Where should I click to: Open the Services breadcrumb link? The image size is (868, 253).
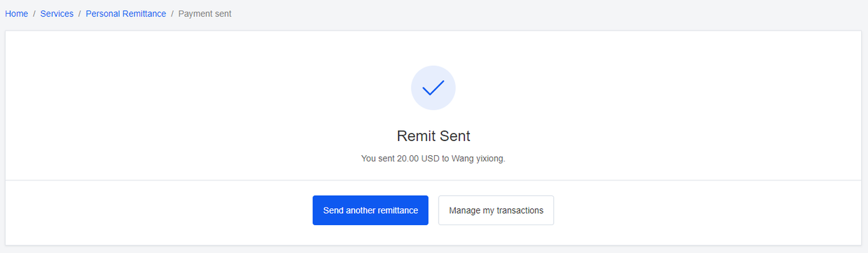[57, 14]
